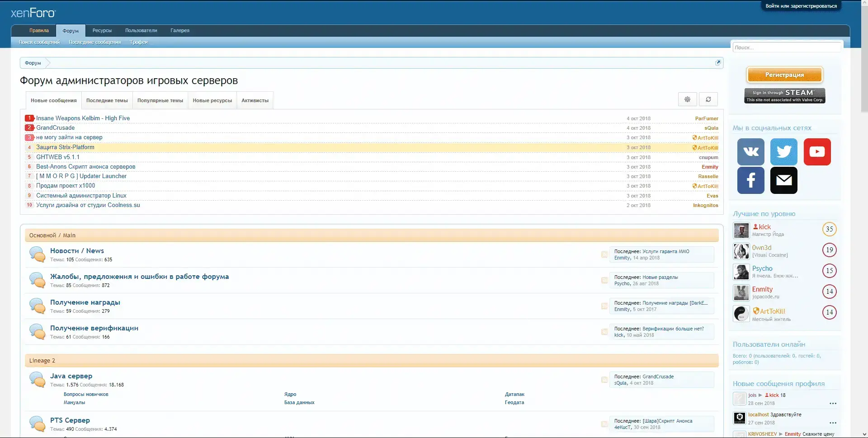Viewport: 868px width, 438px height.
Task: Open thread Системный администратор Linux
Action: pos(81,195)
